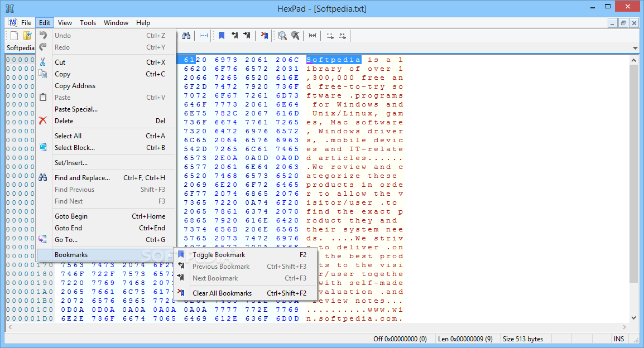Screen dimensions: 644x348
Task: Click 'www.wi' in the ASCII pane
Action: point(385,310)
